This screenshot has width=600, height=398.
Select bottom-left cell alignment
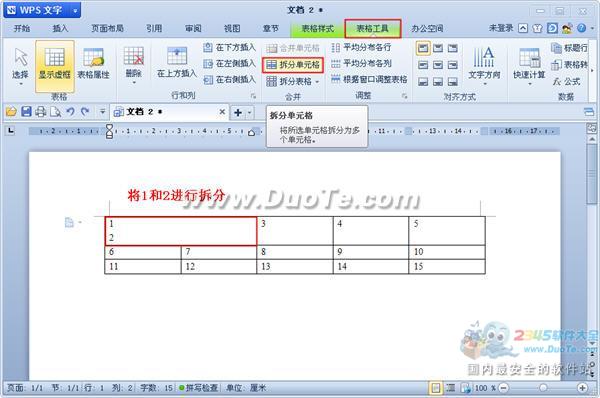(x=423, y=82)
